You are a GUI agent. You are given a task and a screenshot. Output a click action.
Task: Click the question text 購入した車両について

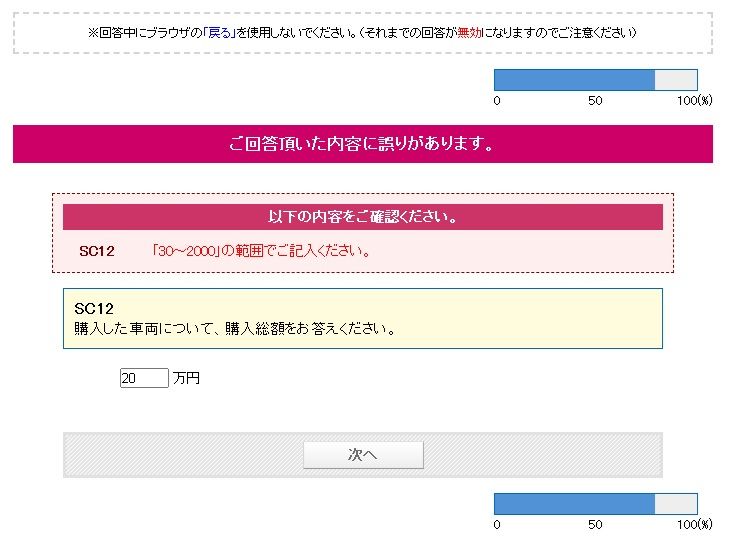[234, 329]
